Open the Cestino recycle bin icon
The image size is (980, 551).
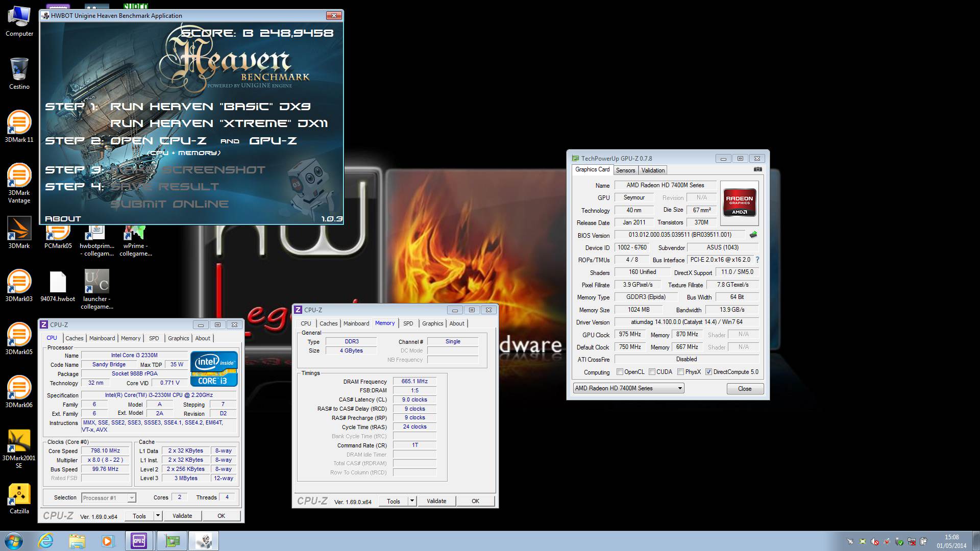[19, 73]
